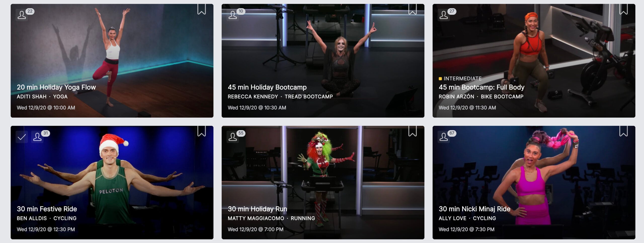Click the text 'ALLY LOVE · CYCLING'
The height and width of the screenshot is (243, 644).
467,218
